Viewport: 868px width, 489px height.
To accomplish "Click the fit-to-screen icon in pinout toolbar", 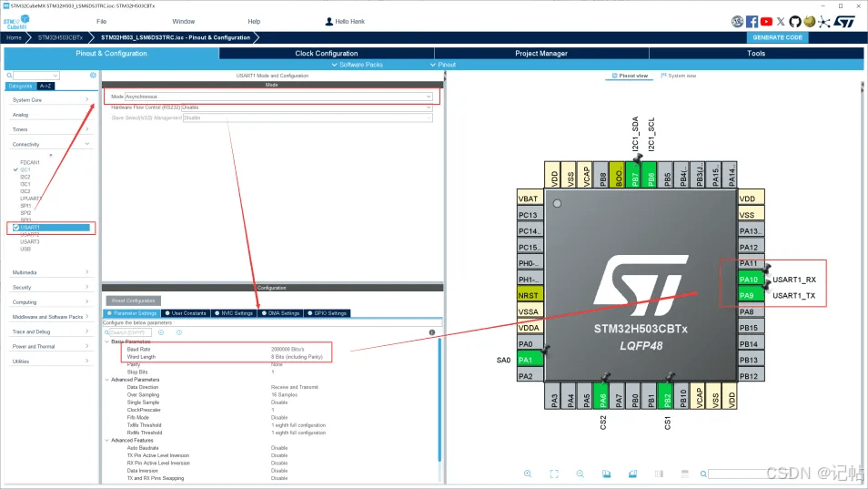I will pos(553,474).
